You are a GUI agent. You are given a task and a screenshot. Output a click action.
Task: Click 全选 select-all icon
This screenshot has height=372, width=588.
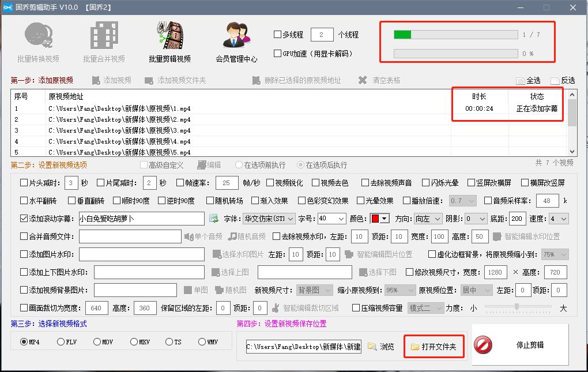(520, 81)
